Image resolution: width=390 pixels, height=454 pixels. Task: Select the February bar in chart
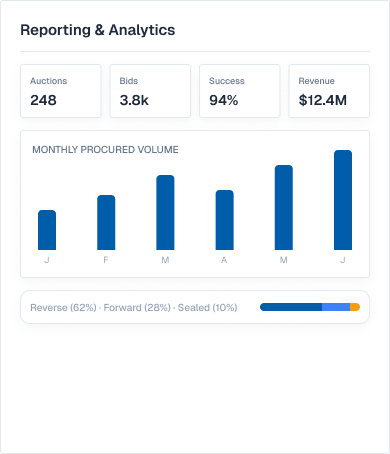106,222
